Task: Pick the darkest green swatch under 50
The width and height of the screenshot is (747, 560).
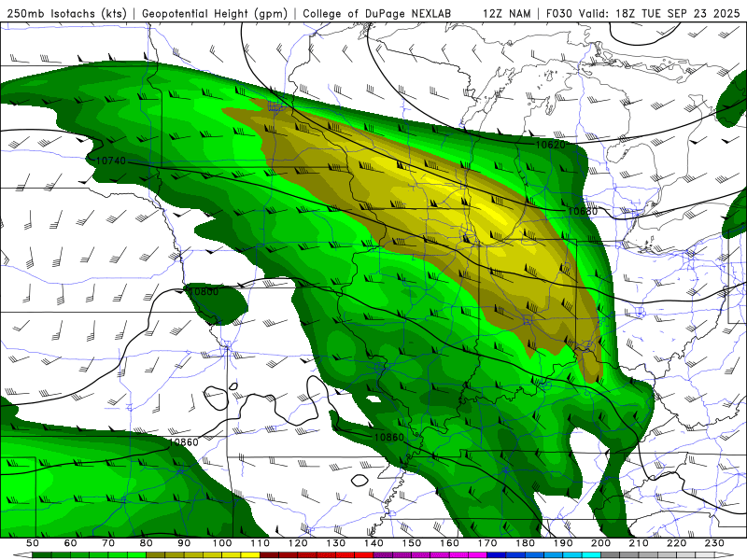Action: [42, 555]
